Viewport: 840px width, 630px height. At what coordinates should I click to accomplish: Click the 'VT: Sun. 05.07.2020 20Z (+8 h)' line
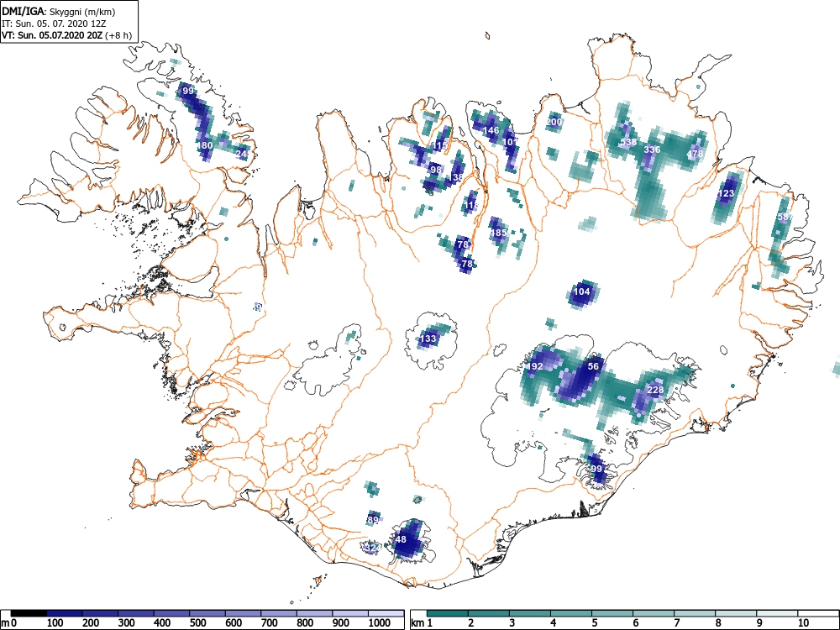tap(66, 35)
